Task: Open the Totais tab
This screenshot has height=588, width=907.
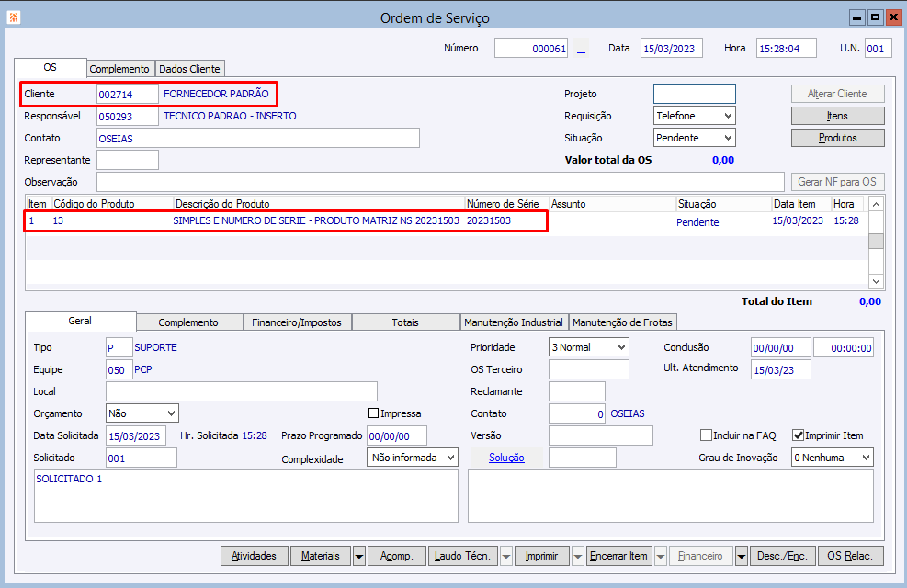Action: pyautogui.click(x=405, y=322)
